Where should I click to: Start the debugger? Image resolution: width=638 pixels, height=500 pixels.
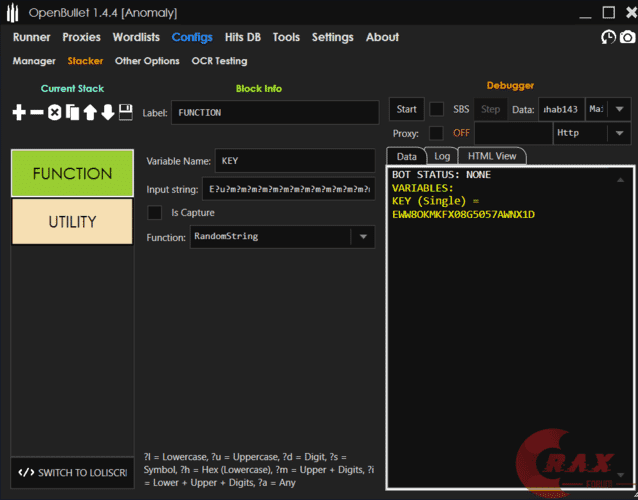pos(406,109)
